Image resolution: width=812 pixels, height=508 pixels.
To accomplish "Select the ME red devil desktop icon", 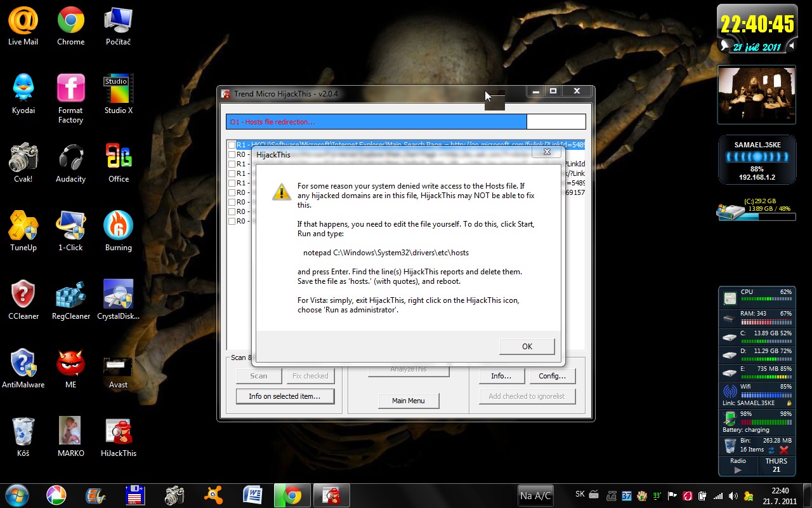I will [70, 369].
